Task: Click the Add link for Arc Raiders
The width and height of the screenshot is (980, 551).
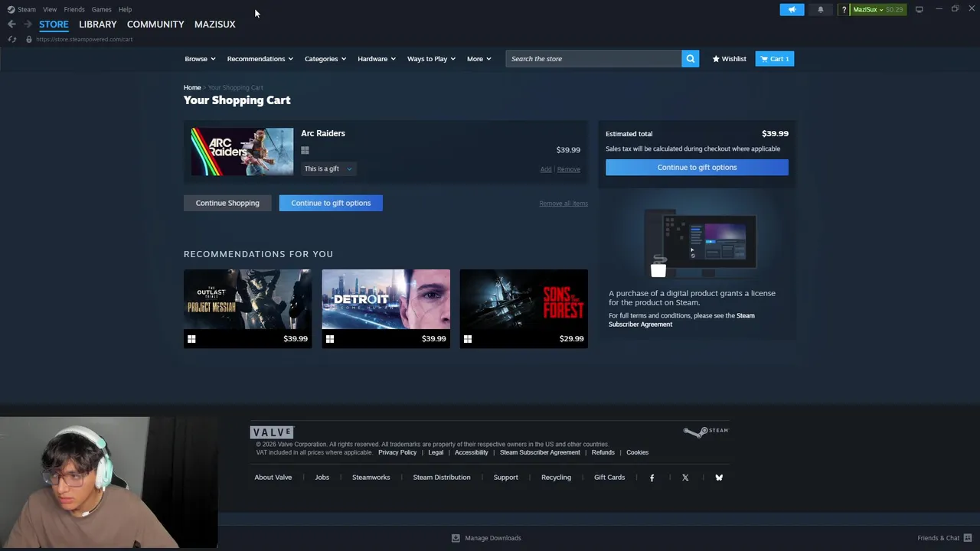Action: click(546, 169)
